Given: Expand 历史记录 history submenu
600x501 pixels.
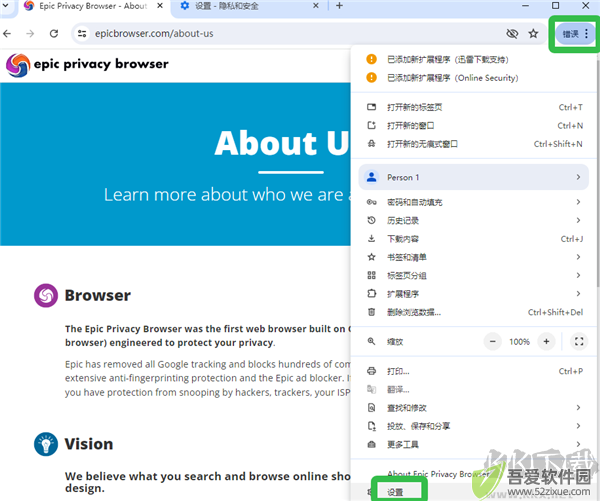Looking at the screenshot, I should point(473,220).
